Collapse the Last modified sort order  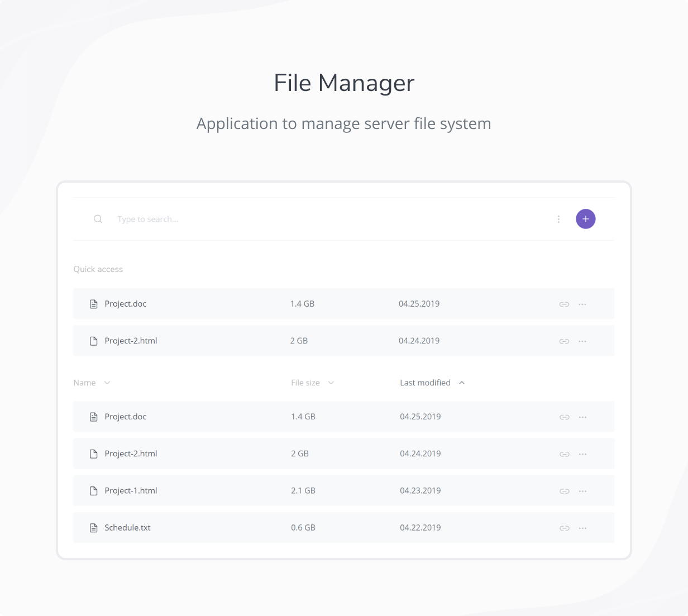click(x=461, y=383)
